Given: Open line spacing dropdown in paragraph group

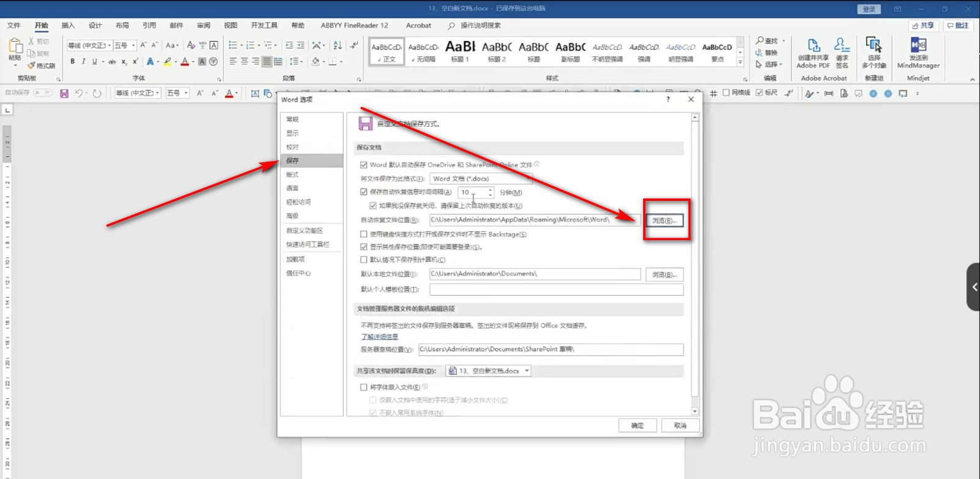Looking at the screenshot, I should tap(296, 61).
